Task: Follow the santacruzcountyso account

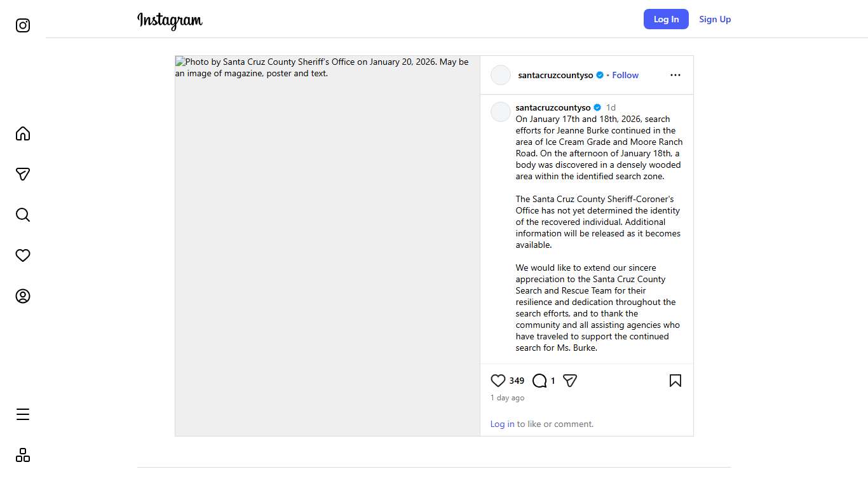Action: tap(625, 75)
